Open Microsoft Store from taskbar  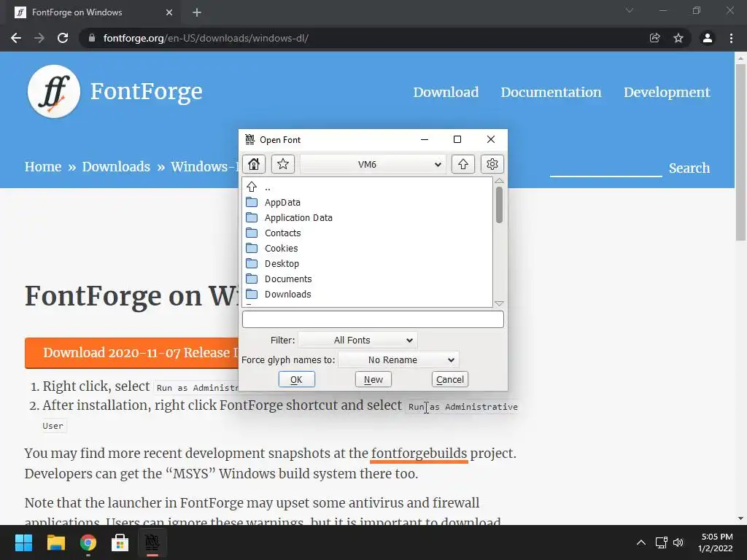click(120, 542)
